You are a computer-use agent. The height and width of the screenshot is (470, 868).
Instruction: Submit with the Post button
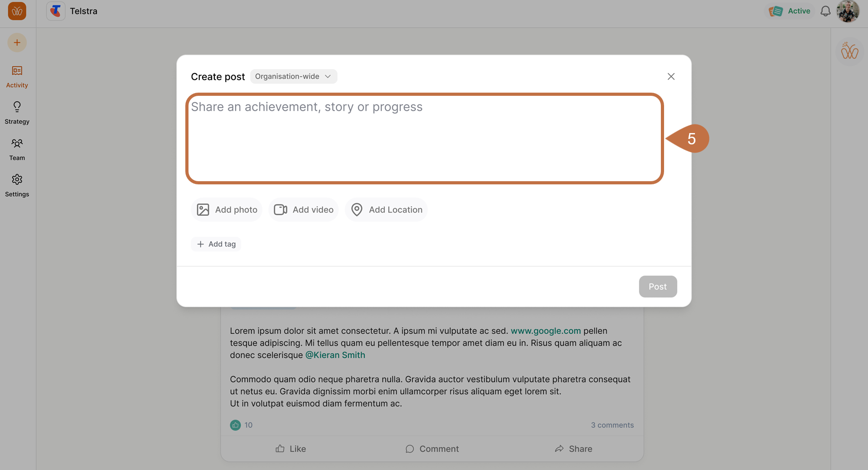(657, 287)
